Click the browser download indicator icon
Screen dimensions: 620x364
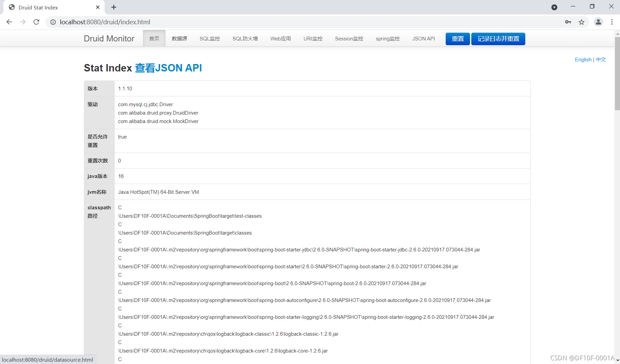click(x=554, y=7)
